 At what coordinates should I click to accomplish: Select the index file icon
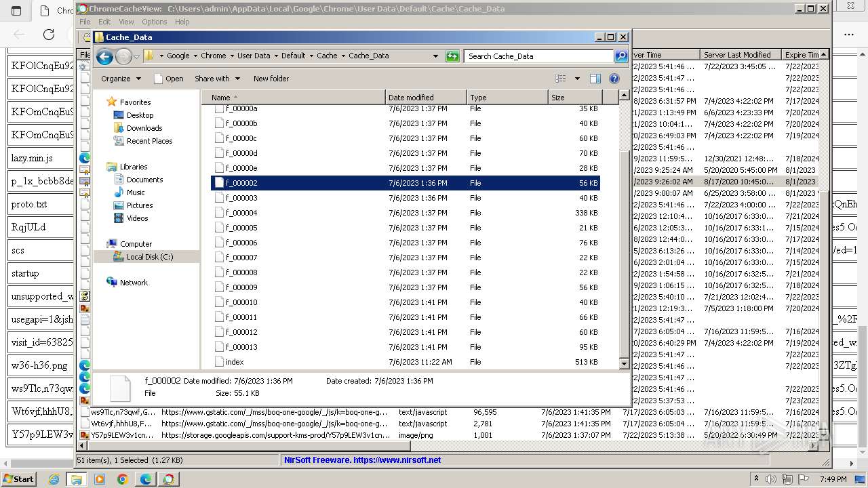(x=219, y=362)
